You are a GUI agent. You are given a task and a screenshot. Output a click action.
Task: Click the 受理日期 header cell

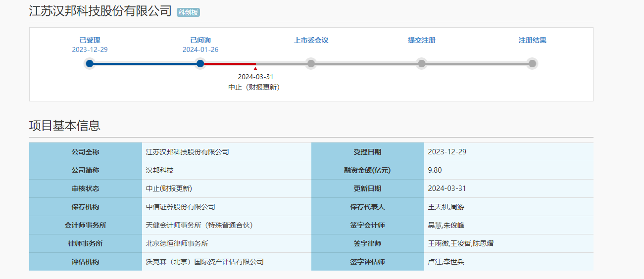[x=368, y=152]
